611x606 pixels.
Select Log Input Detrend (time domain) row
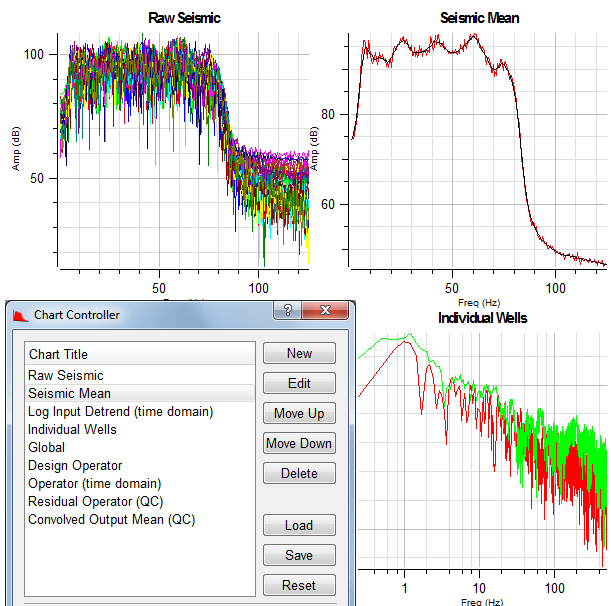pos(140,412)
